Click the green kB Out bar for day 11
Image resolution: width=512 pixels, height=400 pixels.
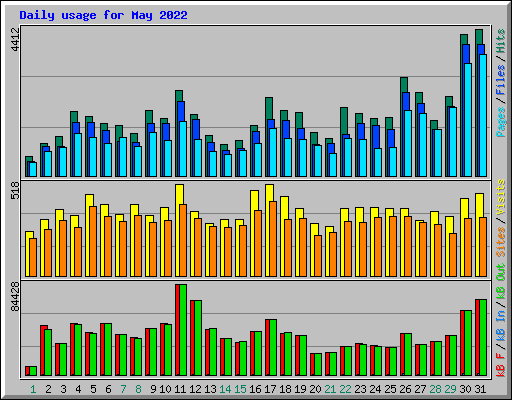click(183, 330)
